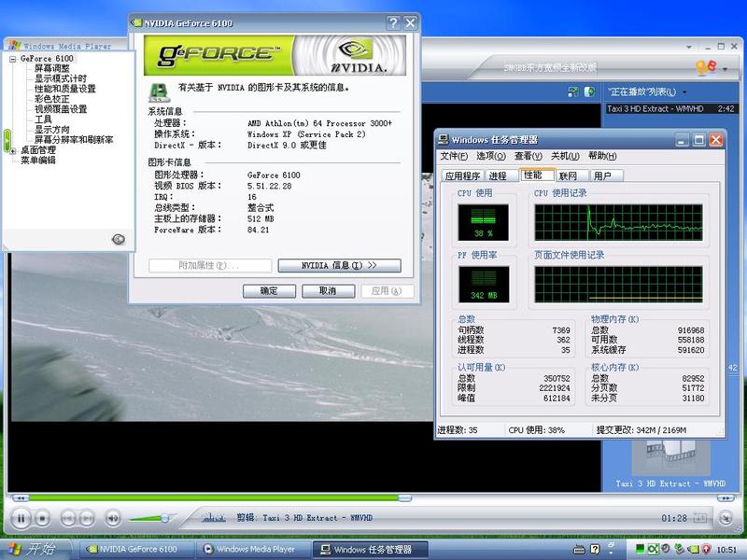Screen dimensions: 747x560
Task: Expand the 桌面管理 tree node
Action: click(x=12, y=151)
